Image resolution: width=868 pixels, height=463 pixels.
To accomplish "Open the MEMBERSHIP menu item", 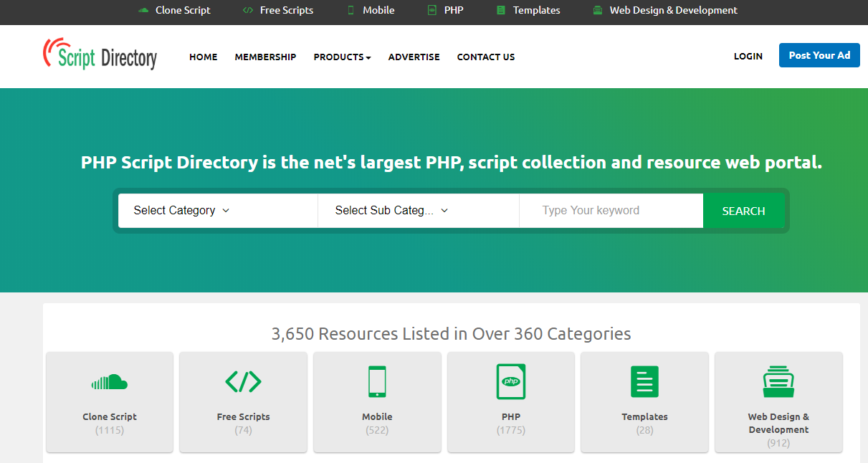I will click(x=265, y=57).
